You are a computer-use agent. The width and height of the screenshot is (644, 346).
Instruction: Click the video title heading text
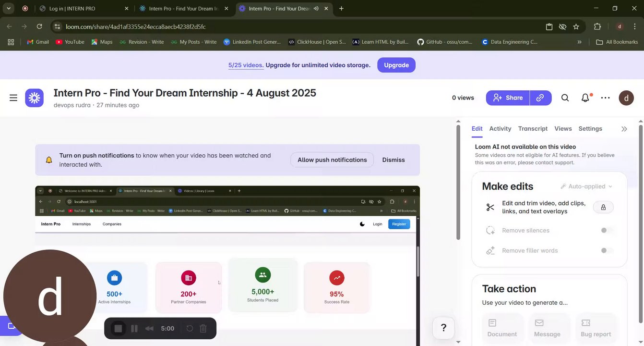(x=185, y=93)
